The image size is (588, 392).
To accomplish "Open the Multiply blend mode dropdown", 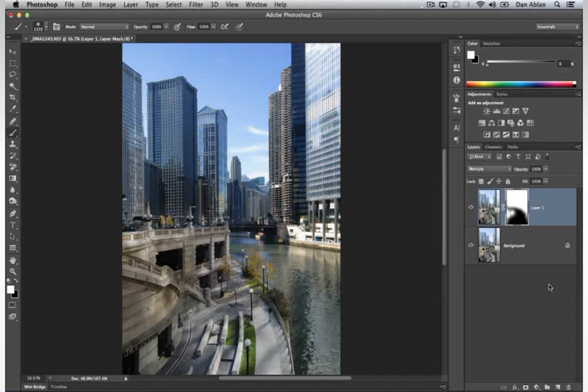I will [x=489, y=169].
